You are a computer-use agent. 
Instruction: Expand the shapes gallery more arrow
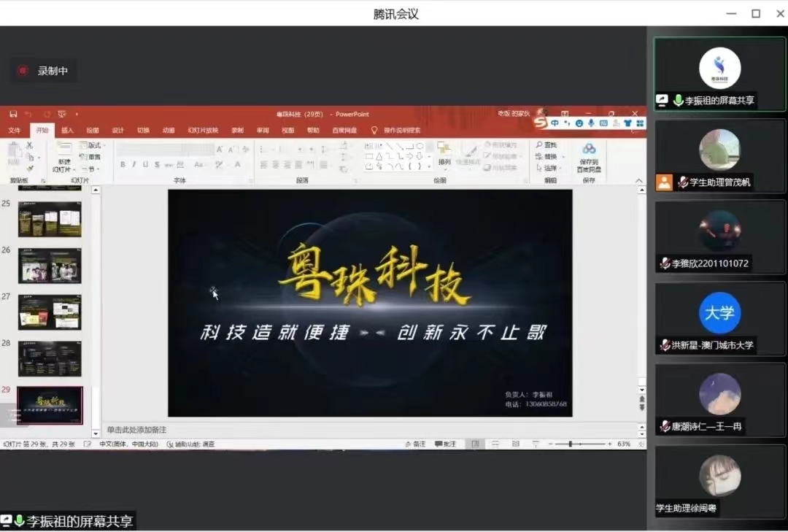point(429,166)
